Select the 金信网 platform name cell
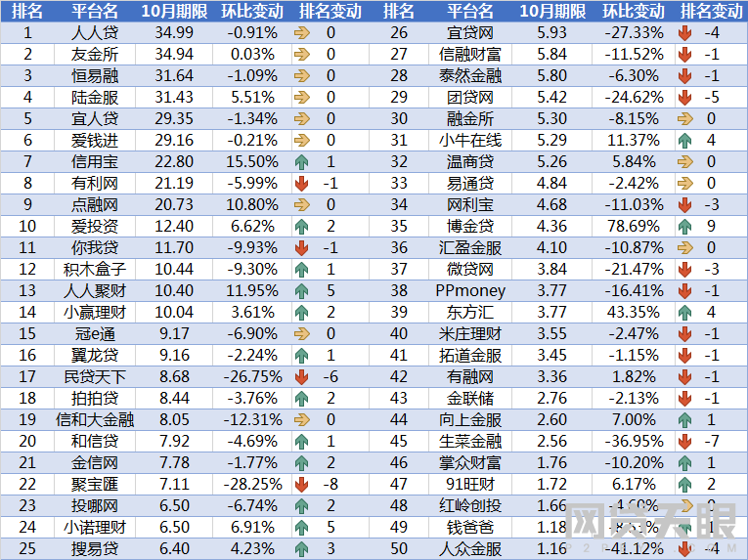Image resolution: width=748 pixels, height=560 pixels. [x=95, y=462]
